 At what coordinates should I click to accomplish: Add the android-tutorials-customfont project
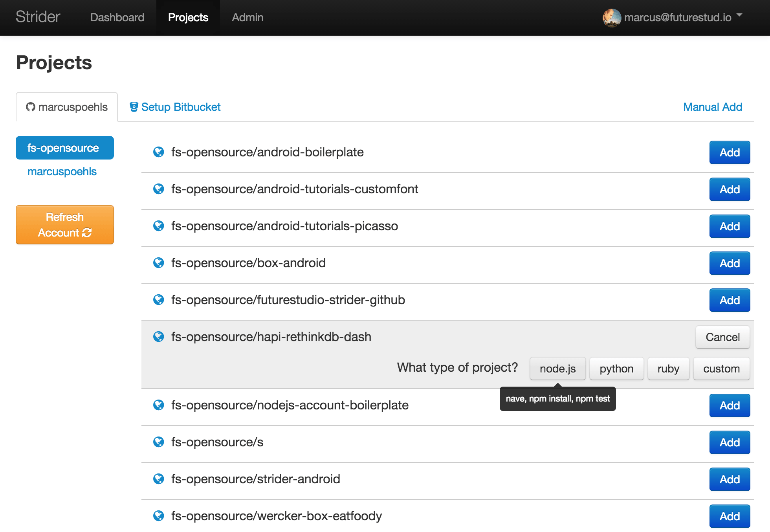[x=730, y=189]
